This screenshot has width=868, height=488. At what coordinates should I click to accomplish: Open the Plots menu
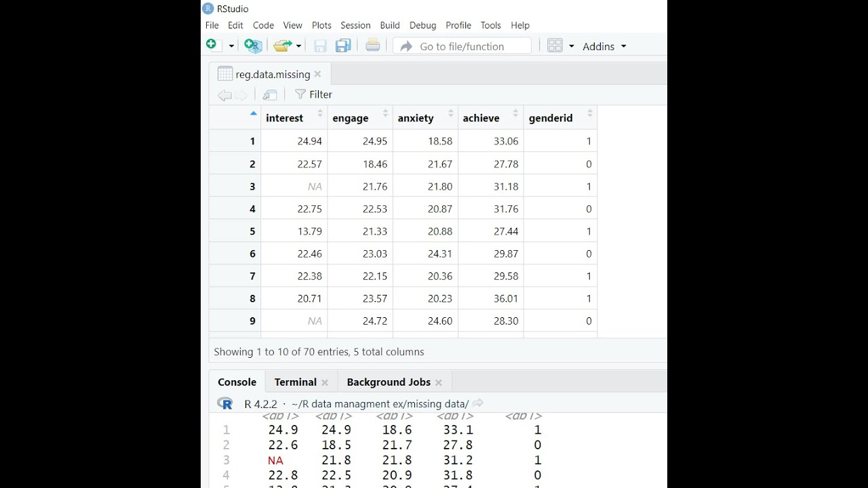click(321, 25)
